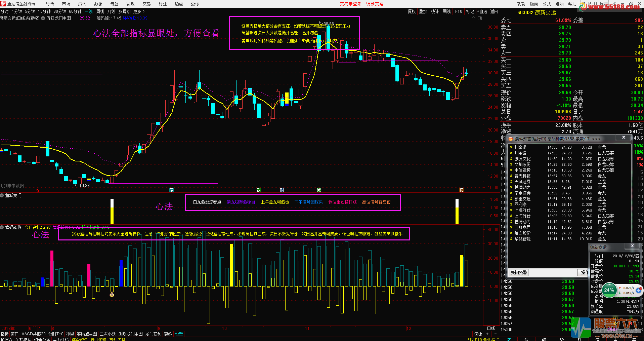Click the 模板 template button
The width and height of the screenshot is (644, 341).
point(478,334)
